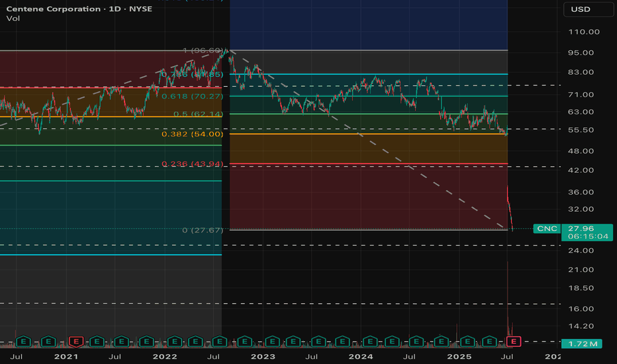The image size is (617, 364).
Task: Select the dark blue Fibonacci extension zone
Action: [x=369, y=24]
